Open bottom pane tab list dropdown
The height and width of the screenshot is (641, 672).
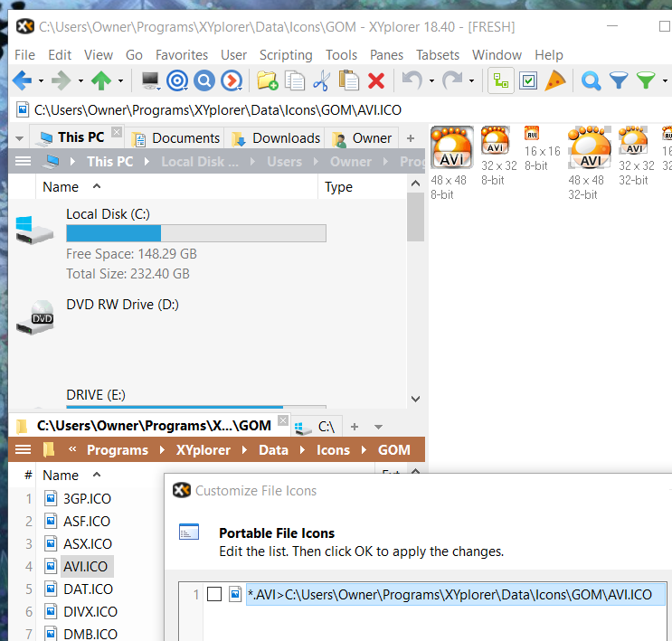378,427
